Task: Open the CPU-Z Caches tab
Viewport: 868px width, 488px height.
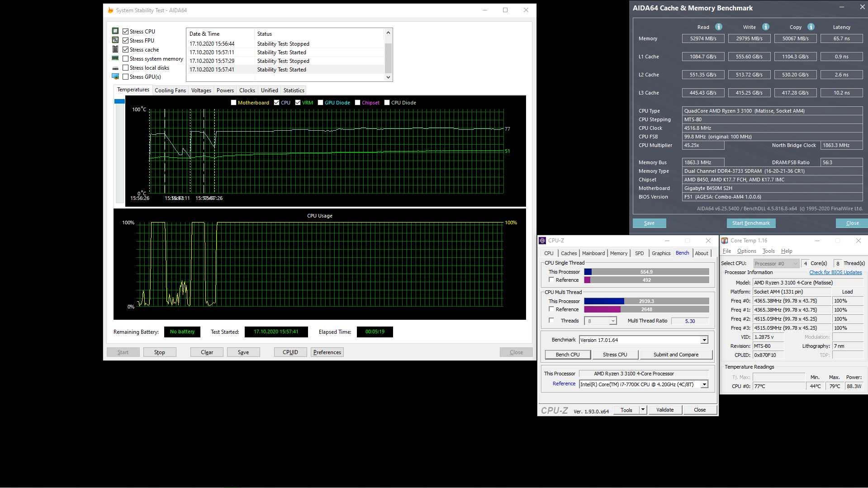Action: (569, 253)
